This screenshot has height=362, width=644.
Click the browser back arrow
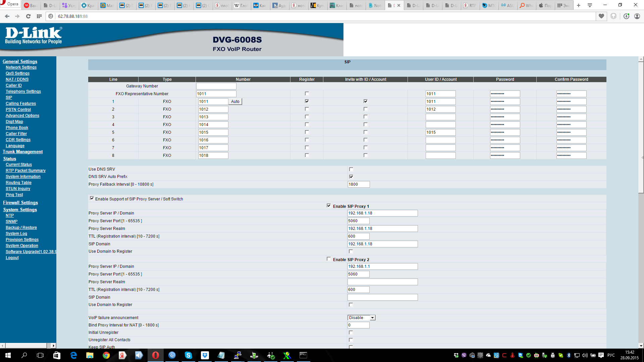pyautogui.click(x=7, y=16)
